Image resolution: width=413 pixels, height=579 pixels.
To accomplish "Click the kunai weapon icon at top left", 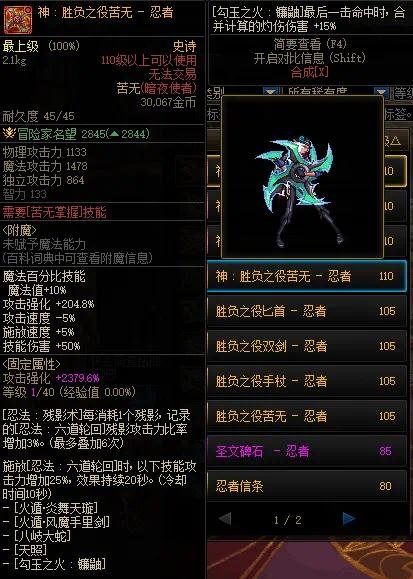I will 17,19.
